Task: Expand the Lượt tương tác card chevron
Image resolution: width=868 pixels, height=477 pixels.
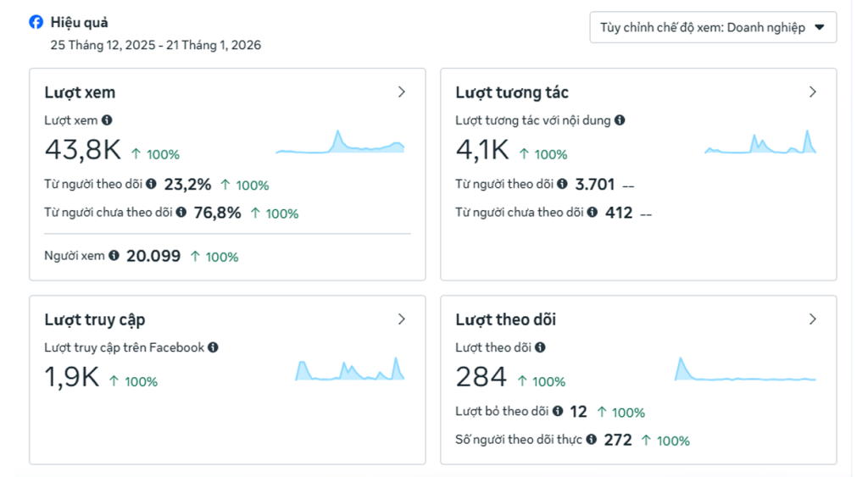Action: 812,92
